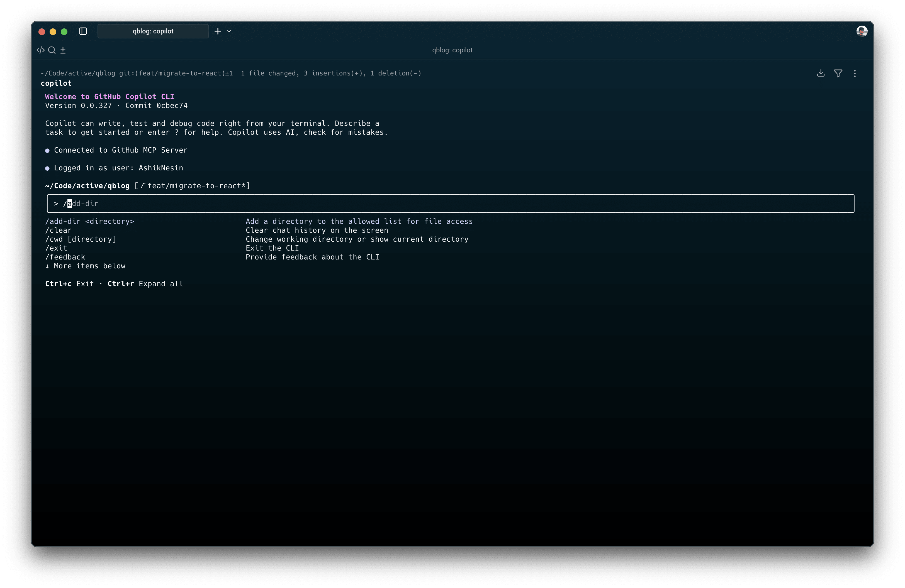Viewport: 905px width, 588px height.
Task: Click 'More items below' indicator
Action: click(x=85, y=266)
